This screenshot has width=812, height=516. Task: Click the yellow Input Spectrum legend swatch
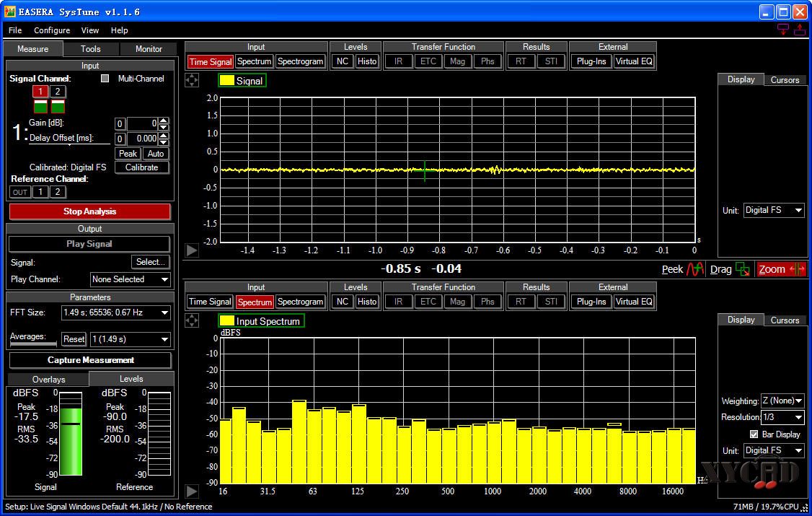(227, 320)
